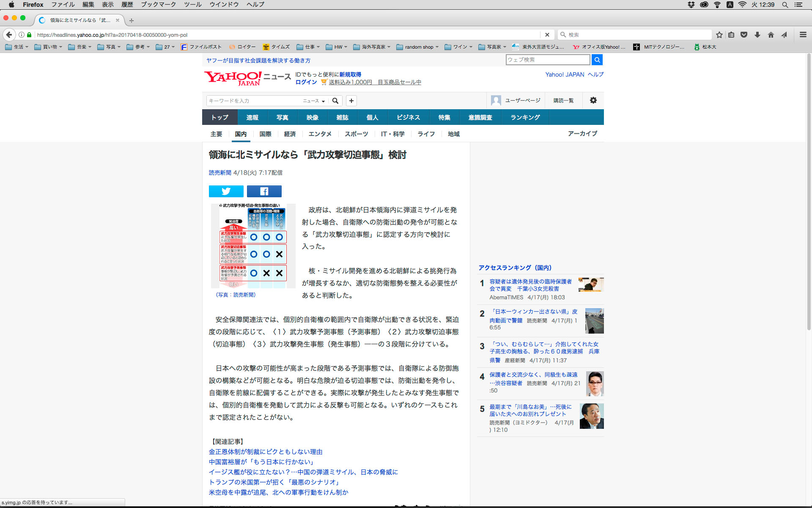
Task: Expand the 生活 bookmarks folder
Action: [17, 47]
